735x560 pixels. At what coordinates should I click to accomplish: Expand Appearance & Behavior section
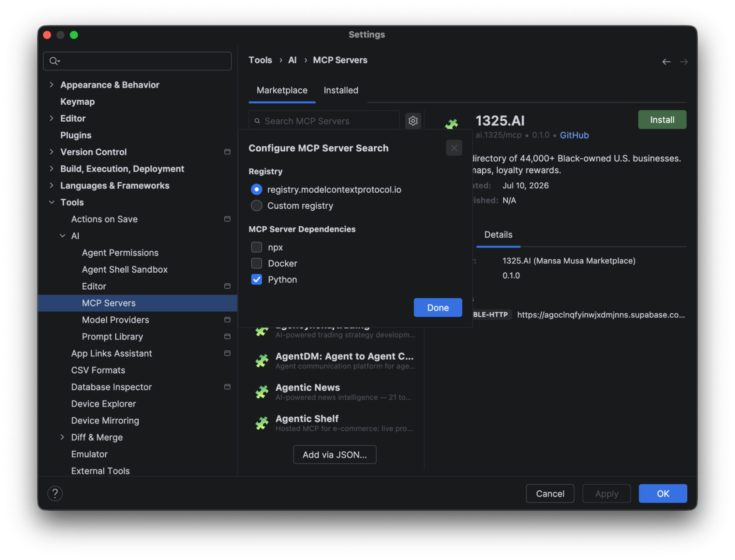51,85
